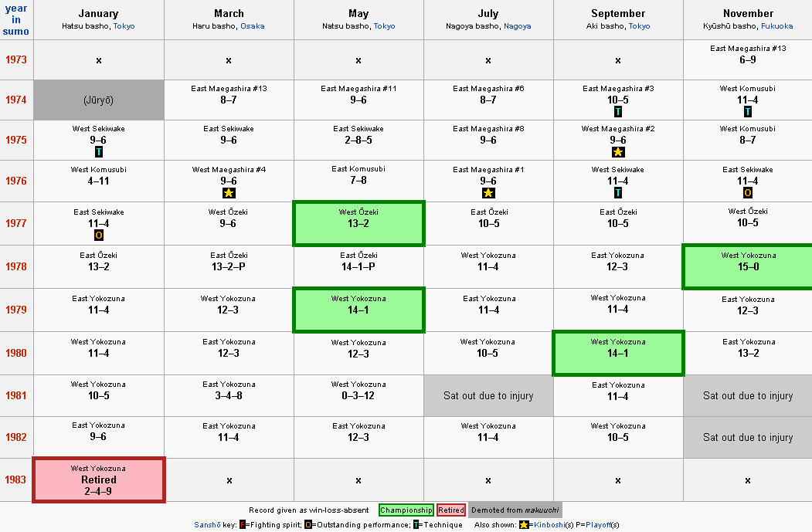Click Outstanding performance icon in January 1977
Screen dimensions: 812x532
(99, 236)
